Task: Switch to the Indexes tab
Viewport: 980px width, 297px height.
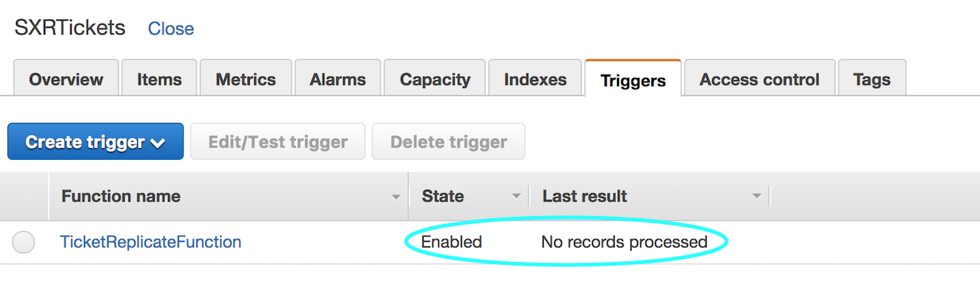Action: point(535,79)
